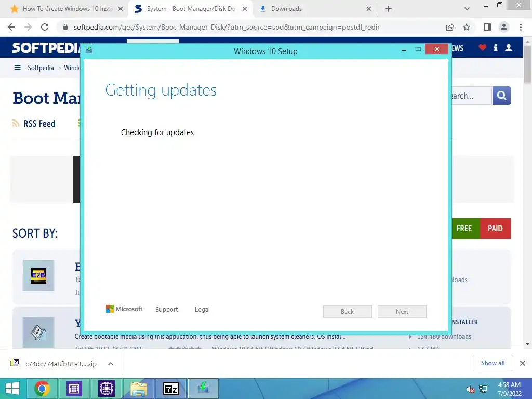Screen dimensions: 532x399
Task: Open the Softpedia hamburger menu
Action: [17, 68]
